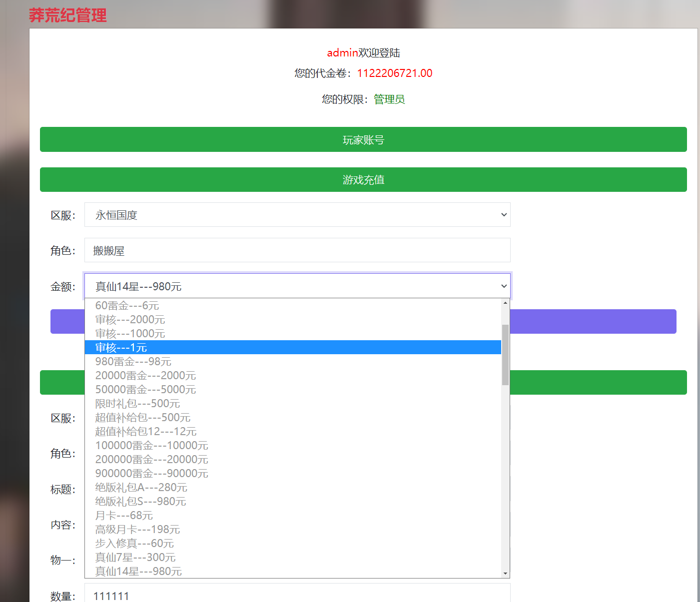Click the 游戏充值 green button
This screenshot has height=602, width=700.
[x=363, y=180]
